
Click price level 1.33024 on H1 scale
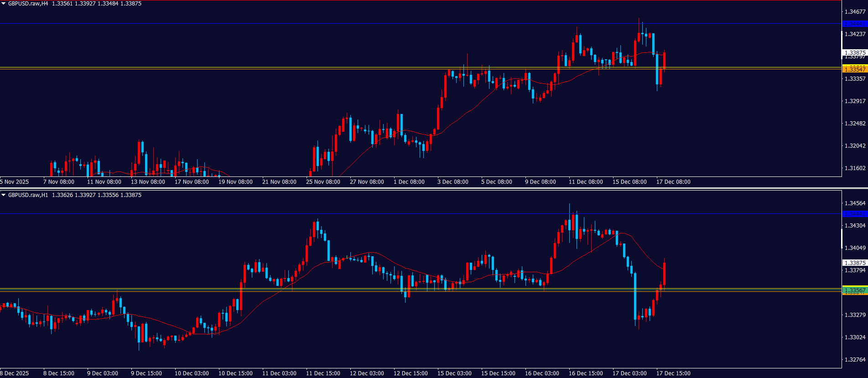pyautogui.click(x=854, y=337)
